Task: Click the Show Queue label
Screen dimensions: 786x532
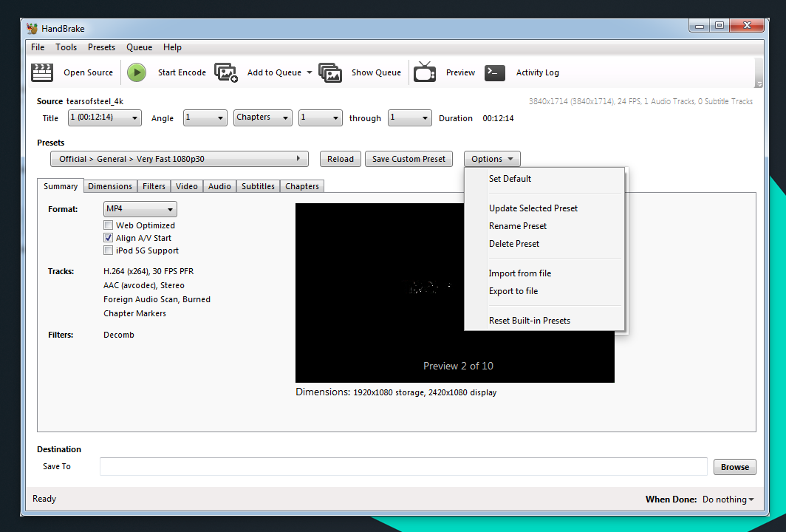Action: (376, 72)
